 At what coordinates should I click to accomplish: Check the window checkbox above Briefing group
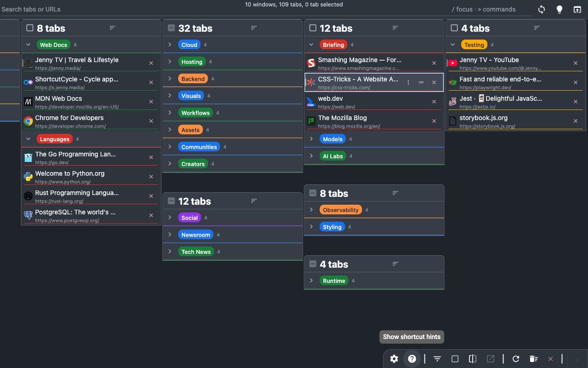313,28
